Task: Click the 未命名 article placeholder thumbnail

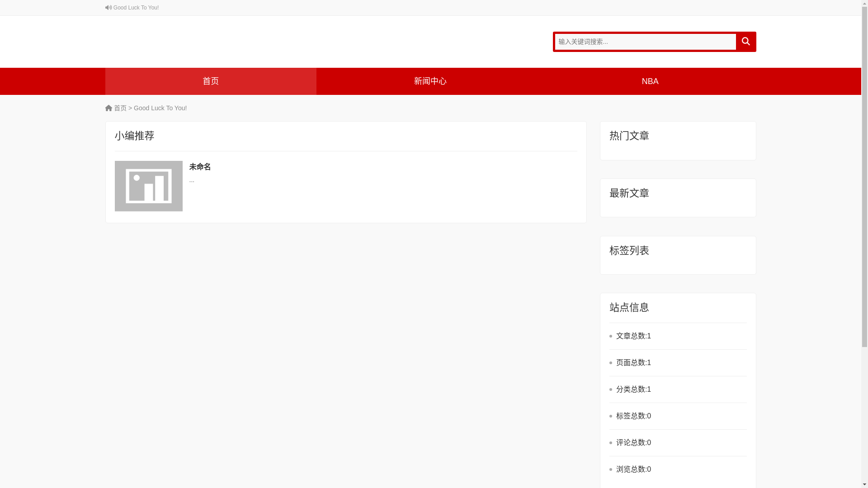Action: (149, 186)
